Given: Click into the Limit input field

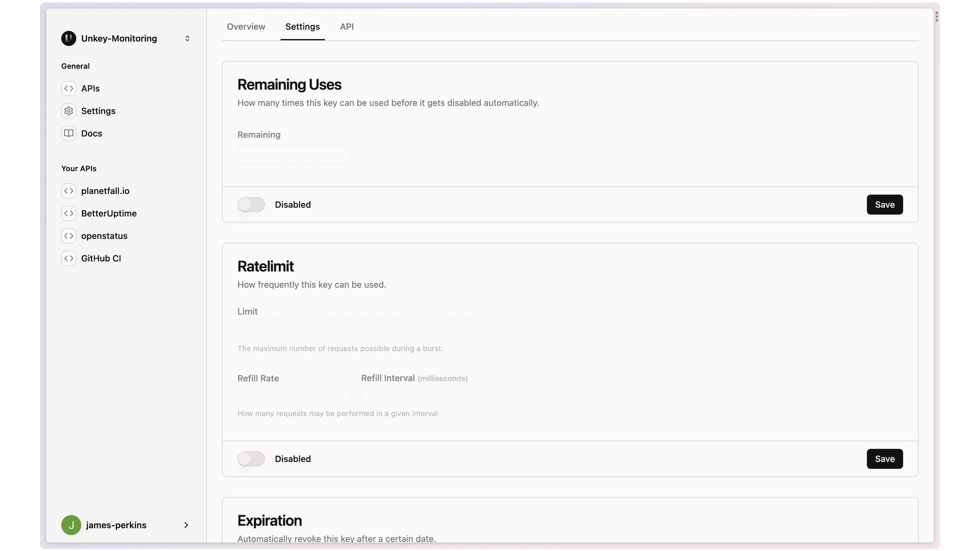Looking at the screenshot, I should pos(356,328).
